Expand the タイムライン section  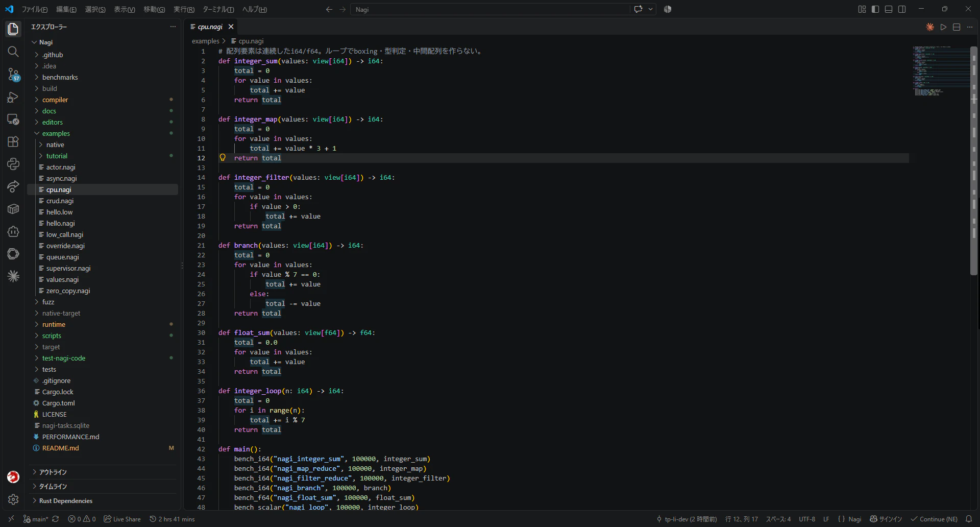103,486
